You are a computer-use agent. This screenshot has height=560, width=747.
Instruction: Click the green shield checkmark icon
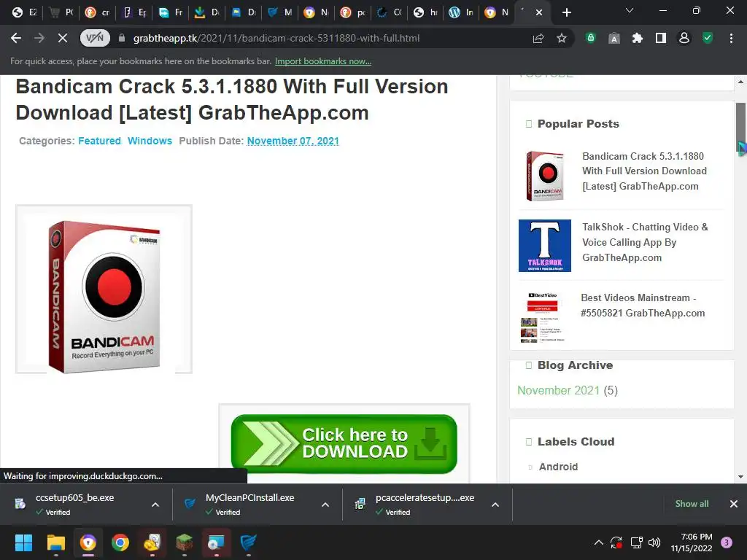pyautogui.click(x=708, y=38)
